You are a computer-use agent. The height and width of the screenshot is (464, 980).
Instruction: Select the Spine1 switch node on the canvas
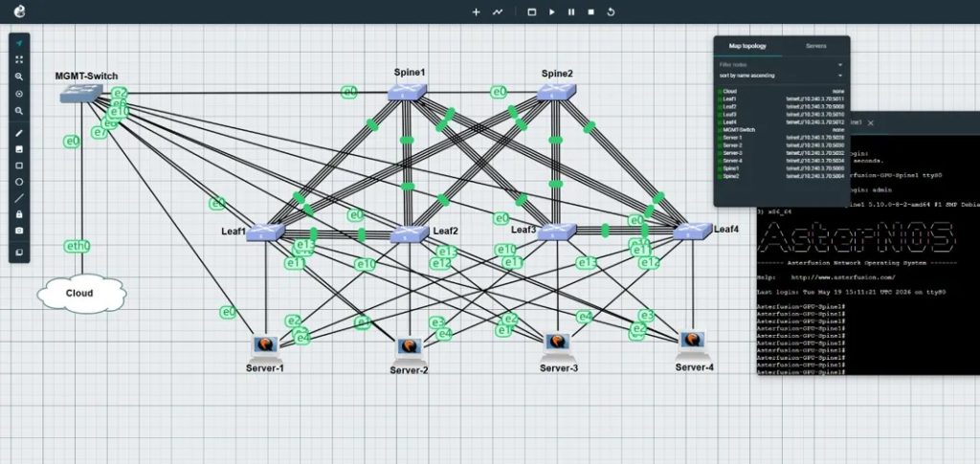pyautogui.click(x=407, y=93)
